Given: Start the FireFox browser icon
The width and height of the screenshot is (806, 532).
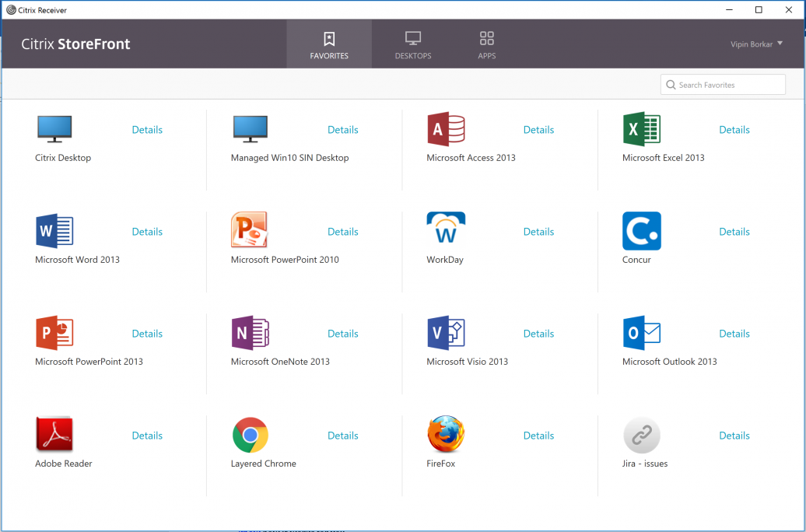Looking at the screenshot, I should point(446,435).
